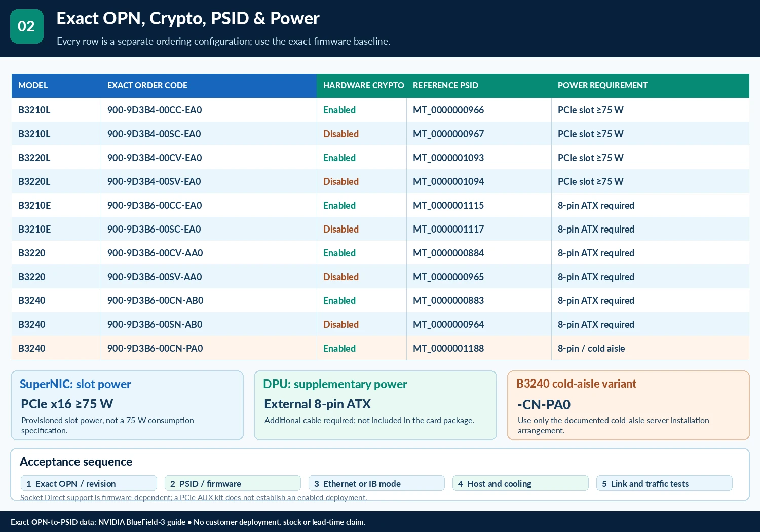Select PSID MT_0000000883

tap(448, 300)
